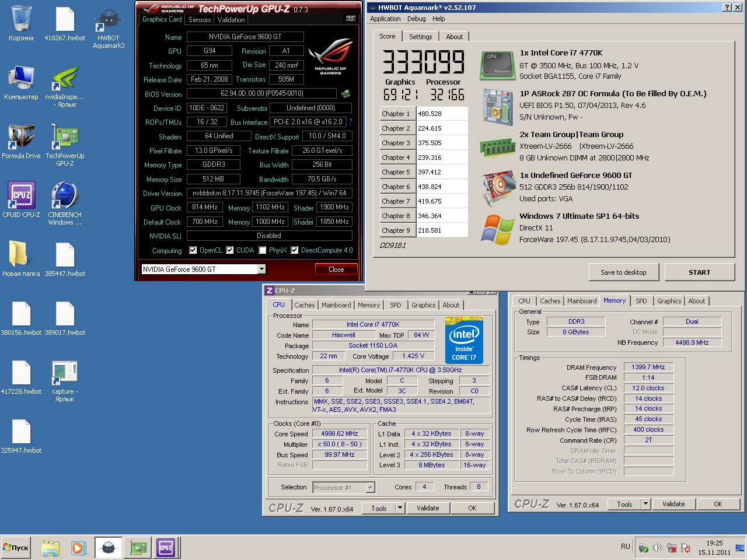Select the Новая папка folder
747x560 pixels.
click(x=21, y=258)
